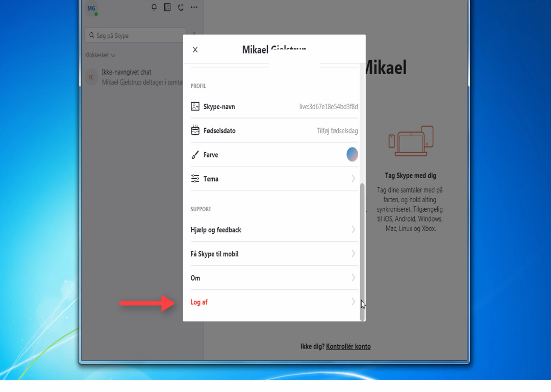This screenshot has height=392, width=551.
Task: Open Hjælp og feedback
Action: [274, 230]
